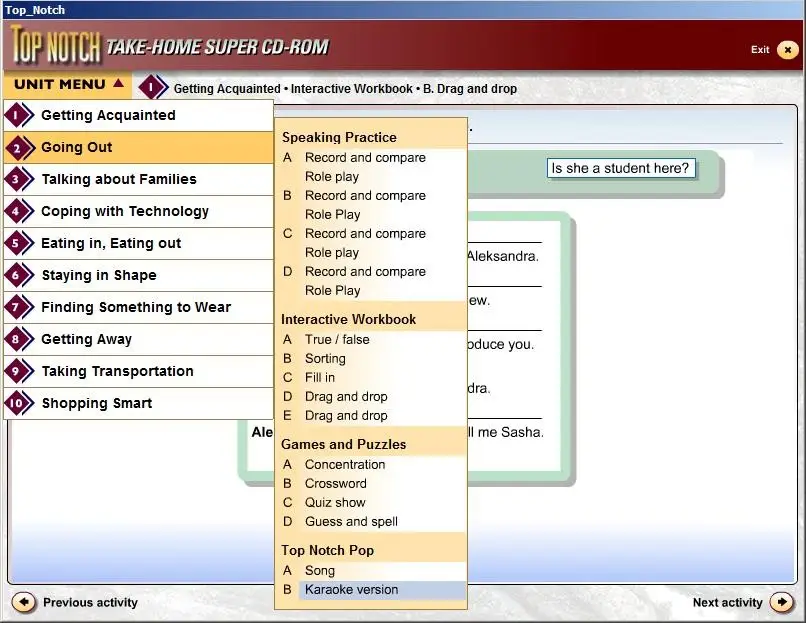Click the Top Notch Pop section header
Viewport: 806px width, 623px height.
pos(327,550)
